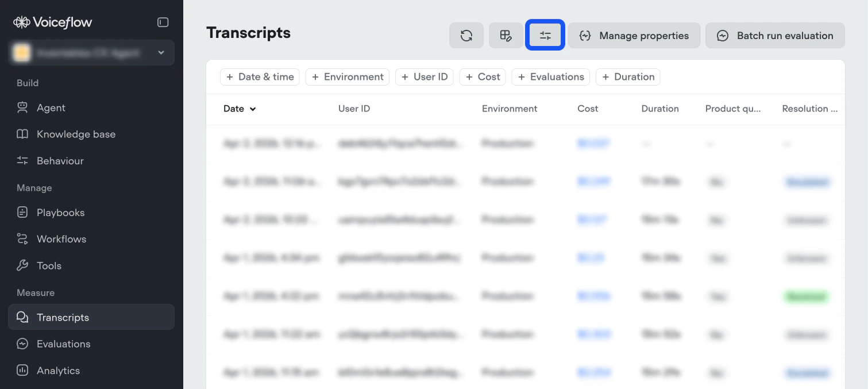Collapse the sidebar panel icon
Viewport: 868px width, 389px height.
coord(163,22)
